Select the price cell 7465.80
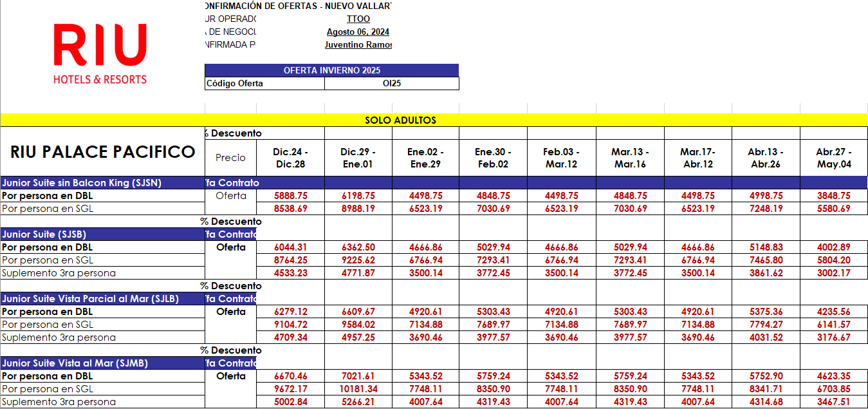Viewport: 868px width, 409px height. point(766,260)
